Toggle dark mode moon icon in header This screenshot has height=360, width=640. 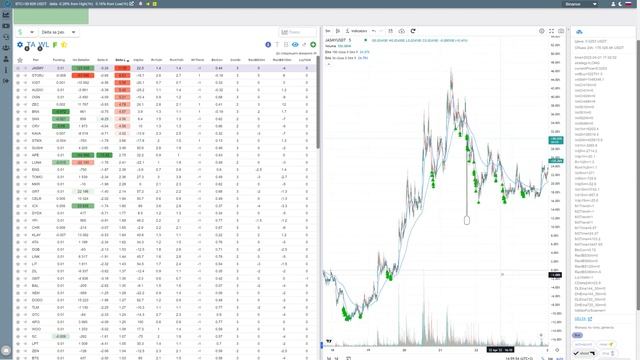pyautogui.click(x=620, y=4)
